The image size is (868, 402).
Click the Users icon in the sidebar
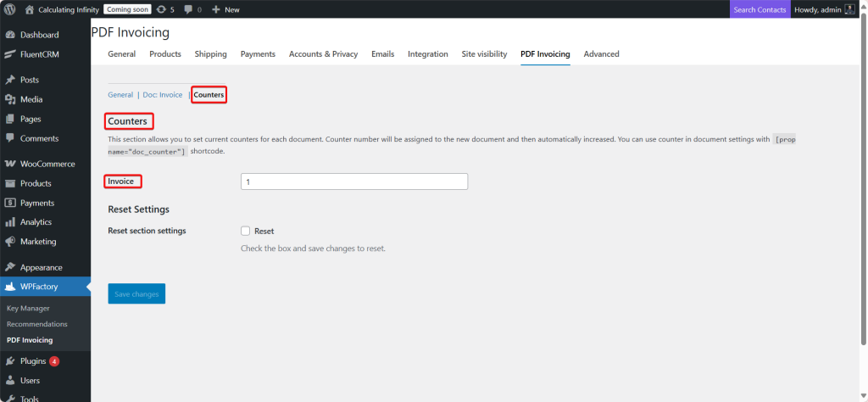[10, 381]
